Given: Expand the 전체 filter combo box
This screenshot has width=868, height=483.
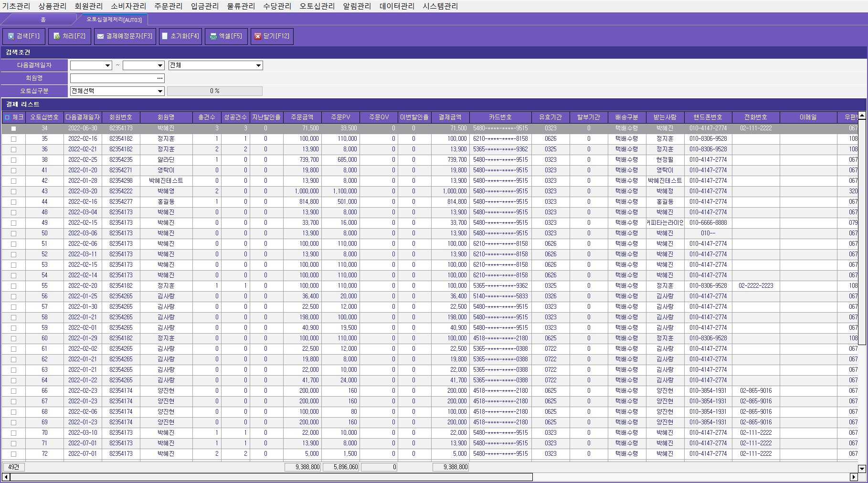Looking at the screenshot, I should point(258,65).
